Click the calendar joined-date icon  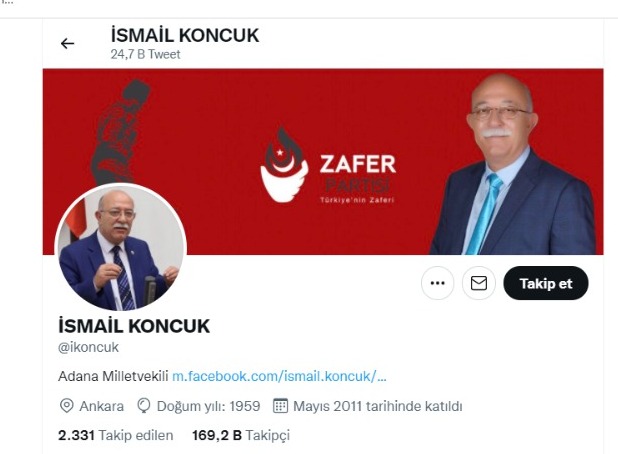tap(280, 406)
